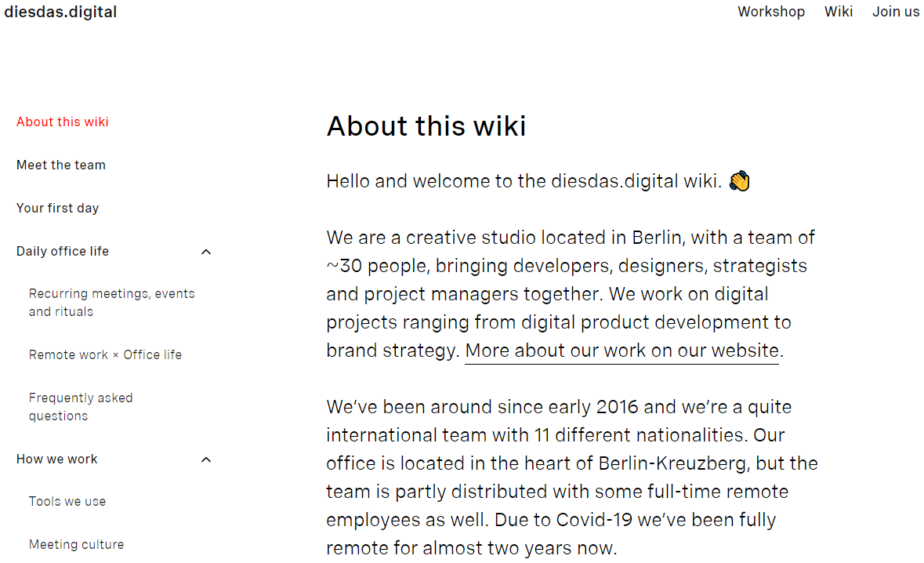The width and height of the screenshot is (924, 563).
Task: Follow More about our work on our website link
Action: pyautogui.click(x=621, y=351)
